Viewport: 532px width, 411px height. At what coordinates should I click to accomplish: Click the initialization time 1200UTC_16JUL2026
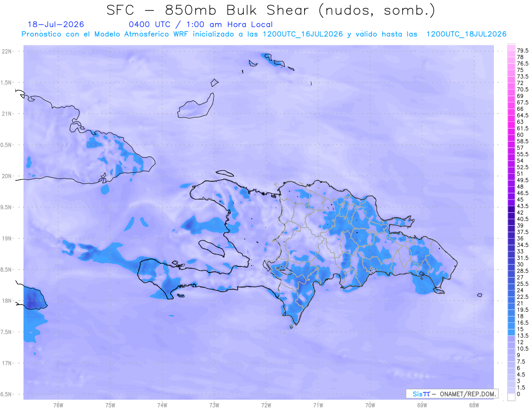pyautogui.click(x=303, y=34)
